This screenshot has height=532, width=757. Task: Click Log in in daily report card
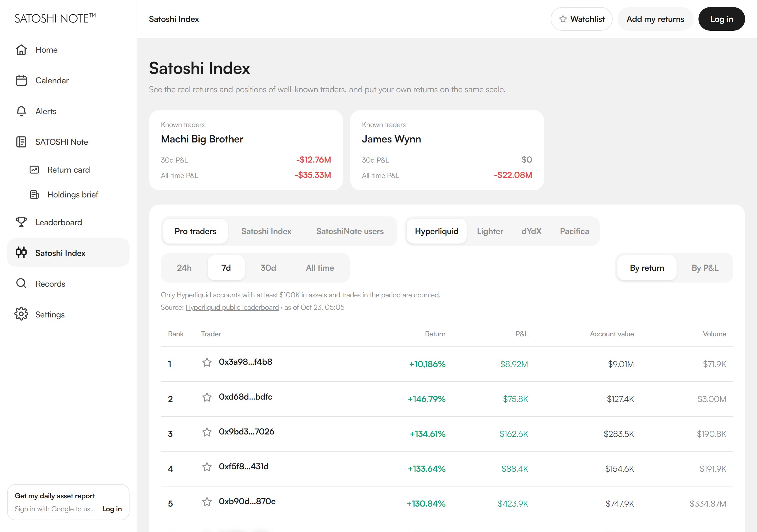(112, 509)
